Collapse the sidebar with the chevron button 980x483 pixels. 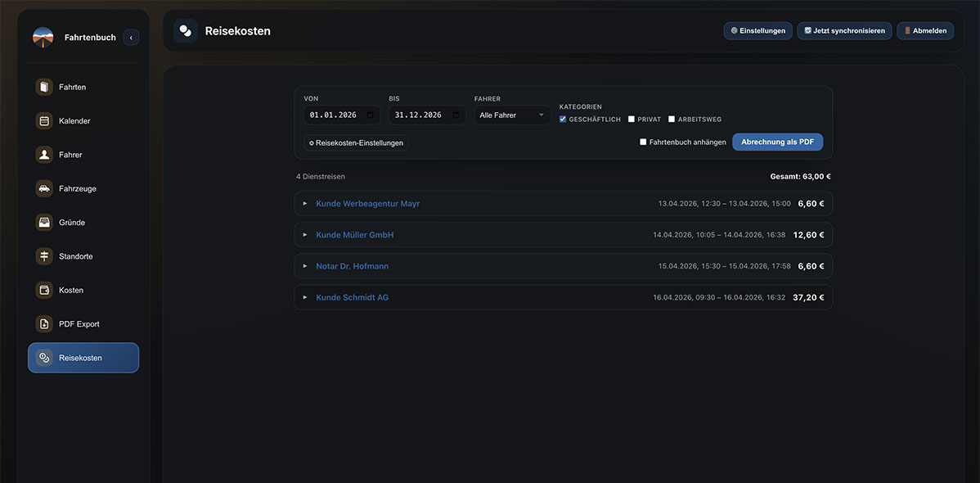[x=131, y=38]
